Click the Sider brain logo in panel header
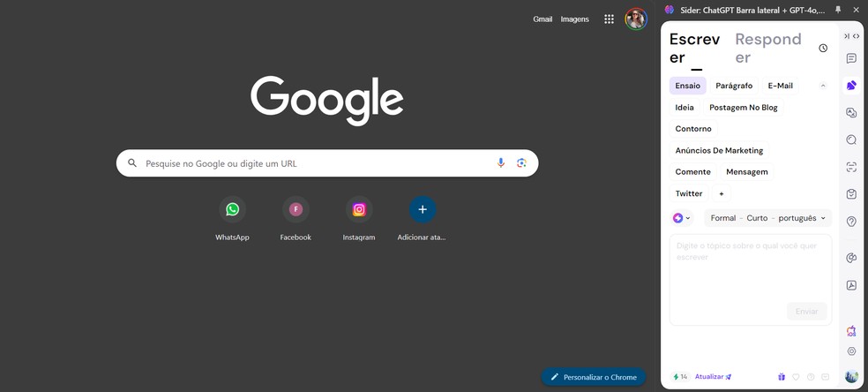 click(670, 10)
